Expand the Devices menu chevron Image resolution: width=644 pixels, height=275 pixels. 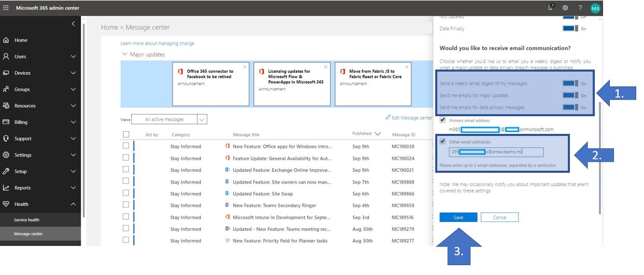coord(73,73)
